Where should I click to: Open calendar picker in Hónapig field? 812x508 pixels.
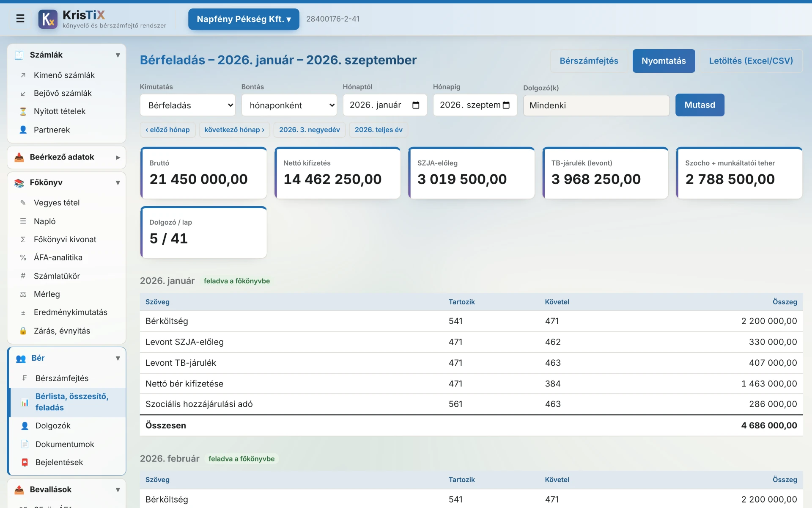tap(506, 105)
